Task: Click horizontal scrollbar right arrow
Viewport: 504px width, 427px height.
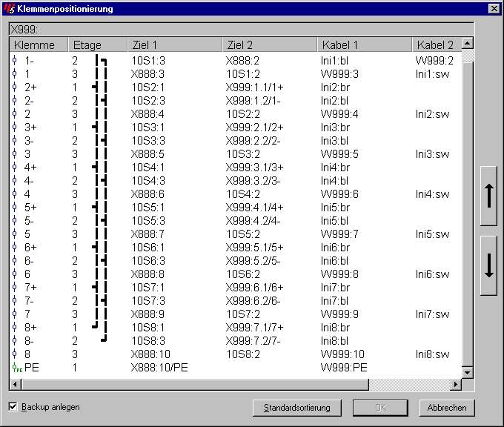Action: click(456, 384)
